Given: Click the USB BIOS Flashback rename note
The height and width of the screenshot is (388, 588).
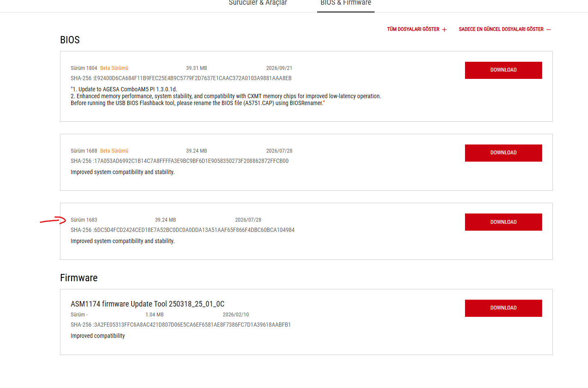Looking at the screenshot, I should coord(198,103).
